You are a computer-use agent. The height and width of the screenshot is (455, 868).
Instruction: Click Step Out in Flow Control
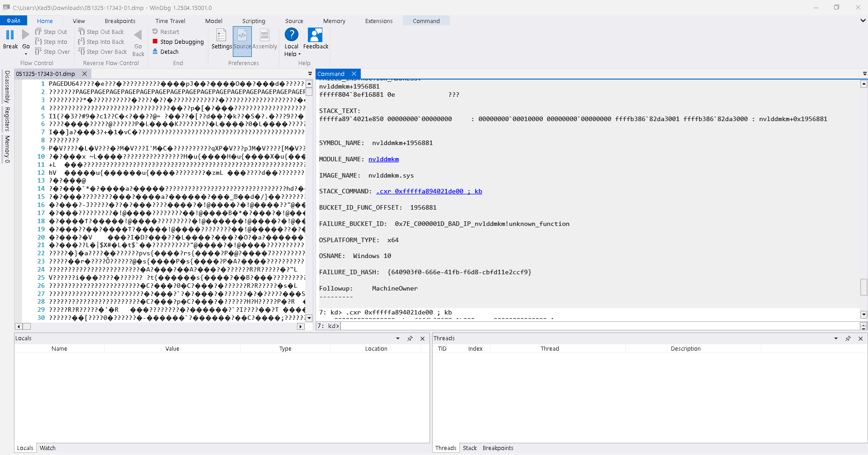tap(51, 32)
